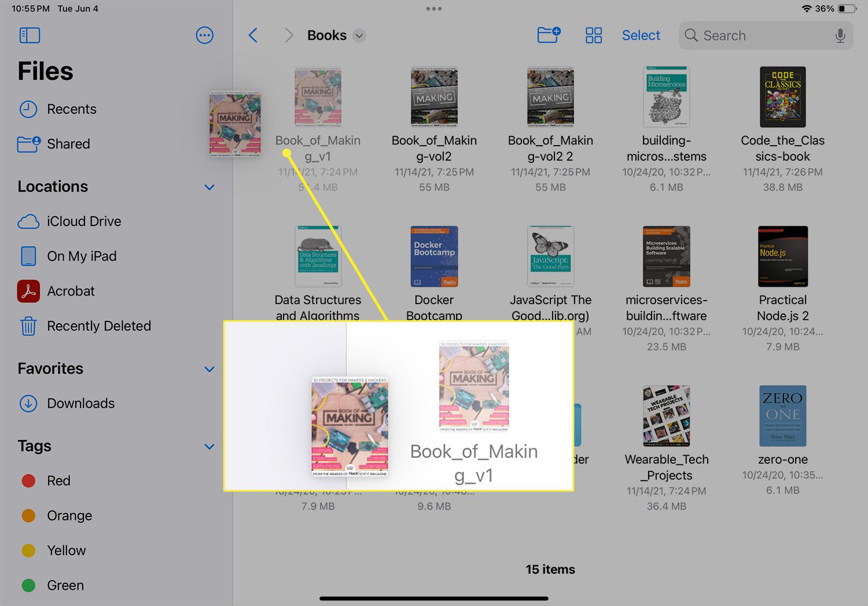Open the Books folder title dropdown

pyautogui.click(x=359, y=35)
